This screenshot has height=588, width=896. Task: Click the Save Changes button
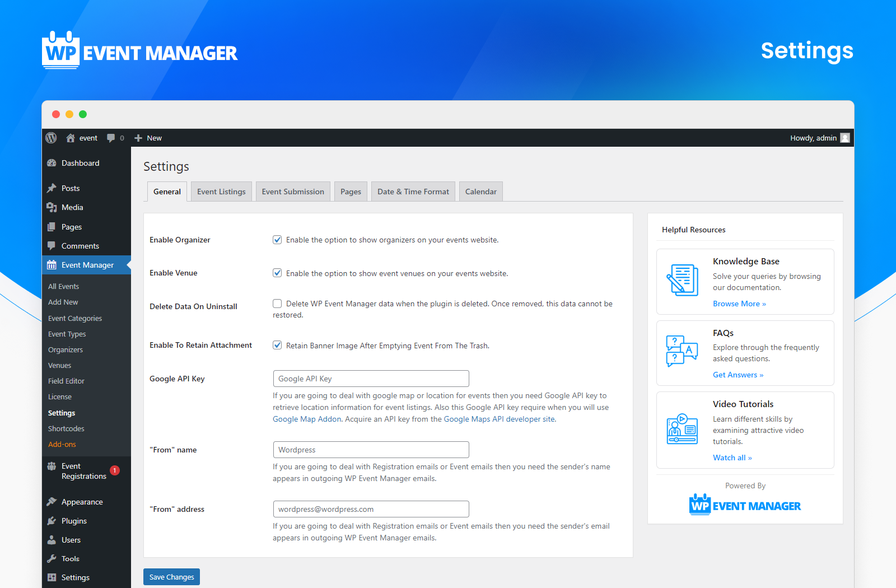[x=171, y=577]
